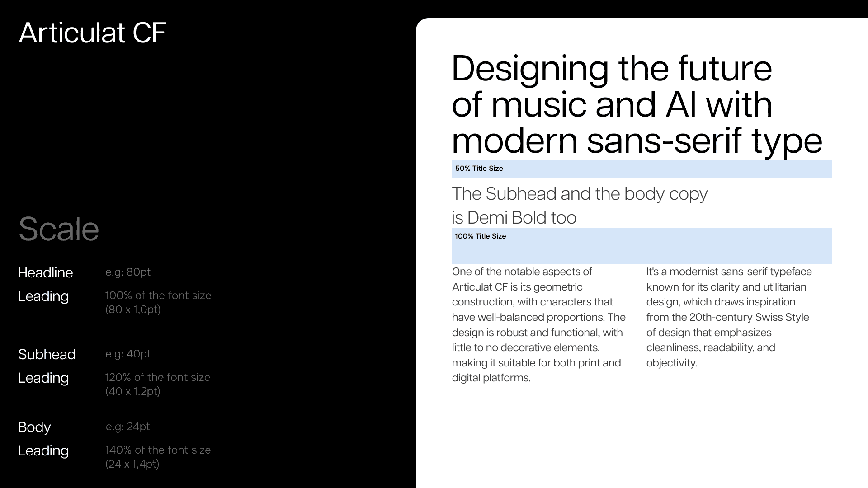The image size is (868, 488).
Task: Select the 'Headline' label
Action: [x=45, y=272]
